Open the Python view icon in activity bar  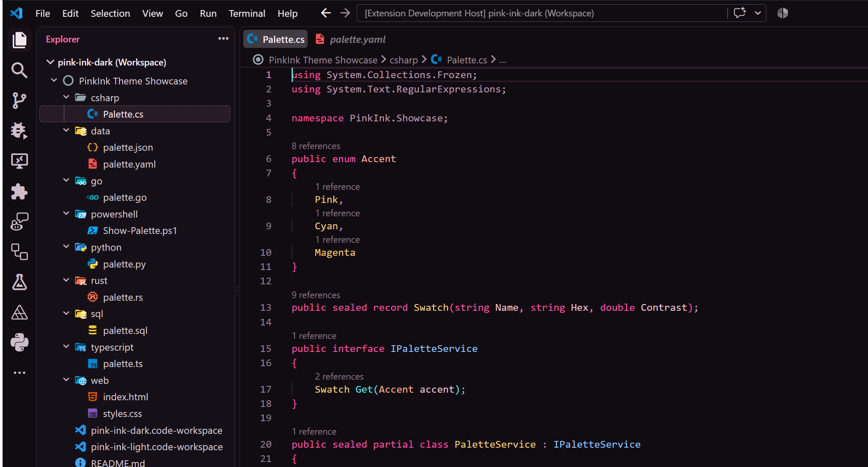pyautogui.click(x=19, y=343)
